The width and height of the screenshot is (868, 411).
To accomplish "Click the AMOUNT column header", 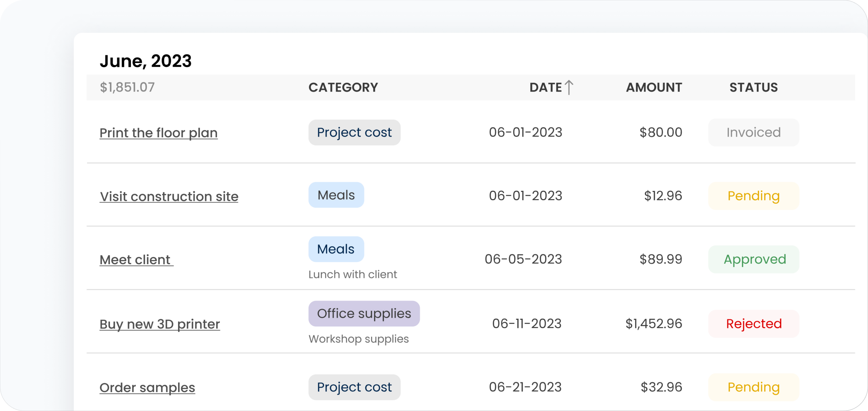I will [x=654, y=87].
